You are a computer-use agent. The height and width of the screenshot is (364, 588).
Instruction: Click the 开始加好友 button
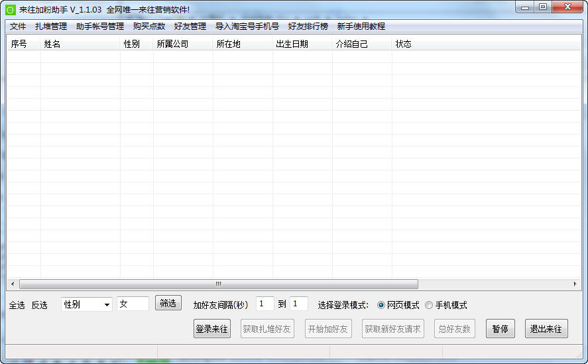[328, 329]
